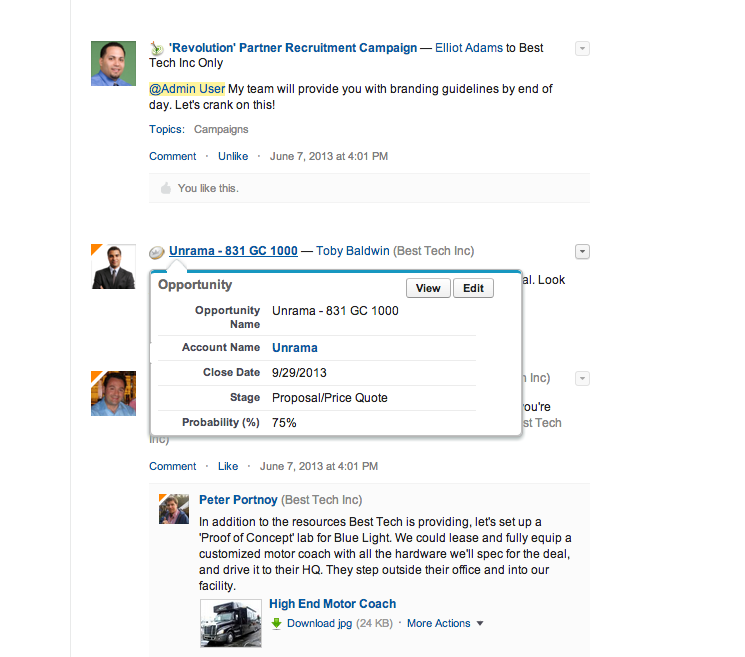Screen dimensions: 745x657
Task: Click the opportunity icon next to Unrama
Action: pyautogui.click(x=157, y=251)
